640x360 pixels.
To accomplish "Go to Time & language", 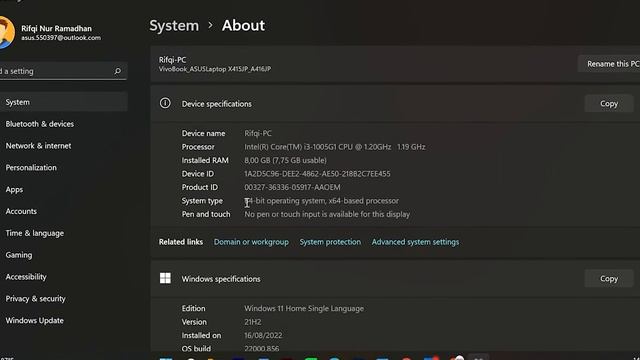I will pos(35,233).
